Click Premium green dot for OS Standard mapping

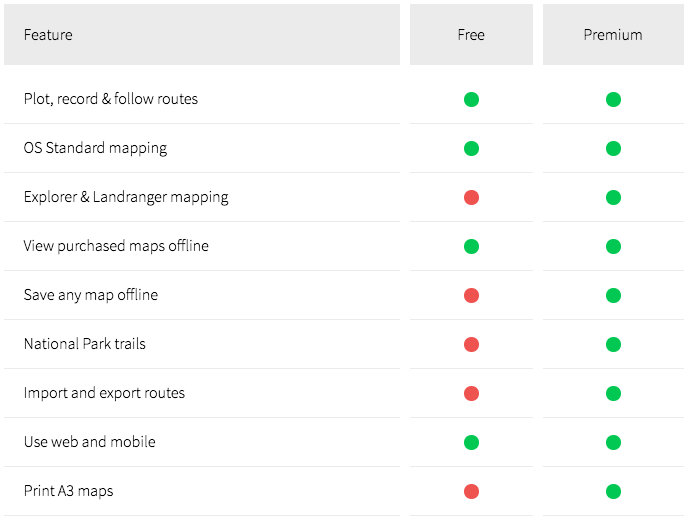[x=613, y=148]
